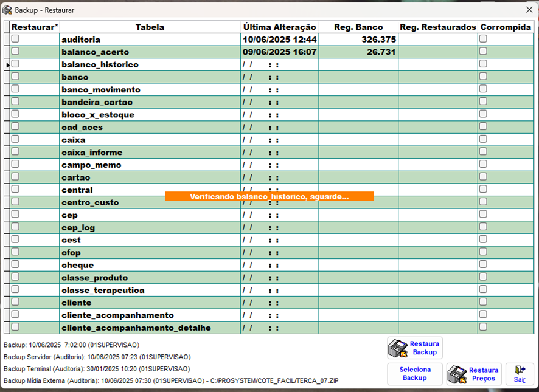Image resolution: width=539 pixels, height=392 pixels.
Task: Click the Restaura Preços label
Action: click(x=484, y=374)
